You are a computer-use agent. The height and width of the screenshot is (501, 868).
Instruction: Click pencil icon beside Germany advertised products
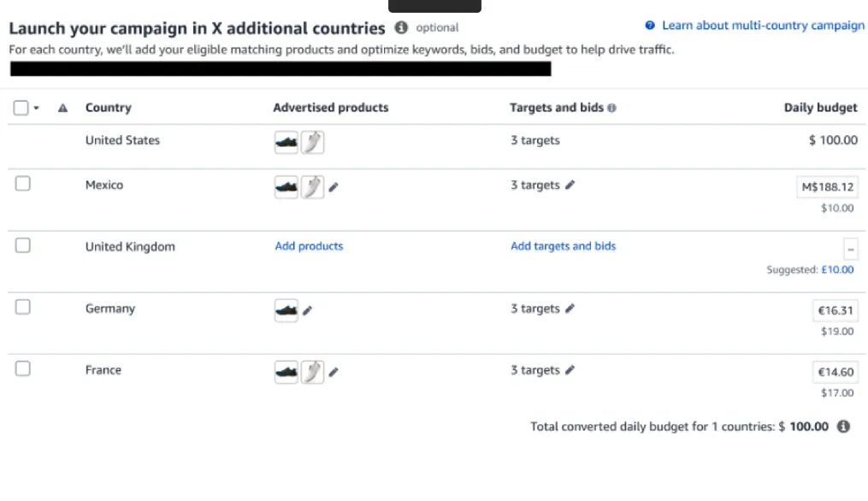[x=308, y=311]
